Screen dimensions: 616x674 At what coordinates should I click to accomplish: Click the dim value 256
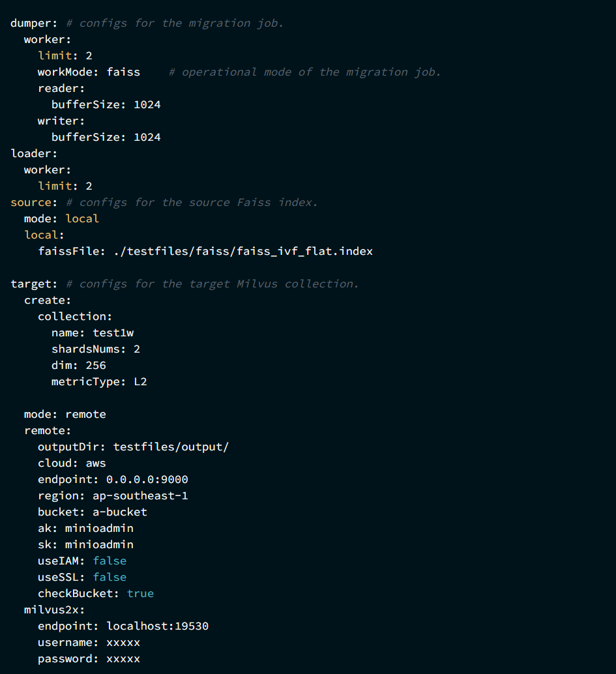(x=96, y=365)
